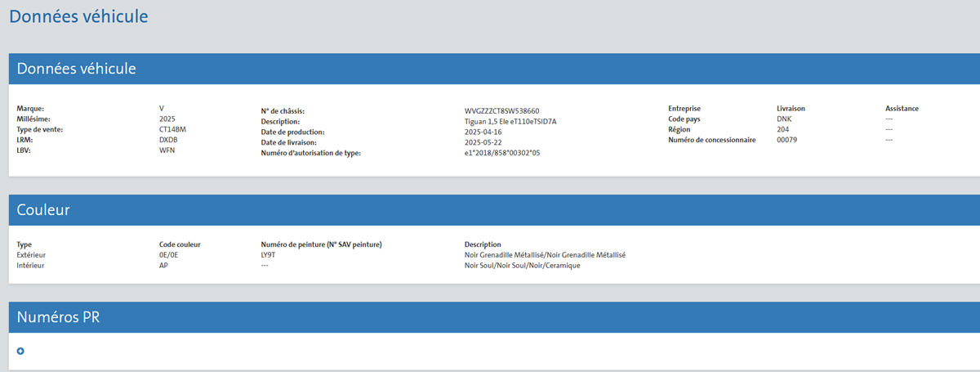This screenshot has height=372, width=980.
Task: Click sales type value CT14BM
Action: [x=174, y=129]
